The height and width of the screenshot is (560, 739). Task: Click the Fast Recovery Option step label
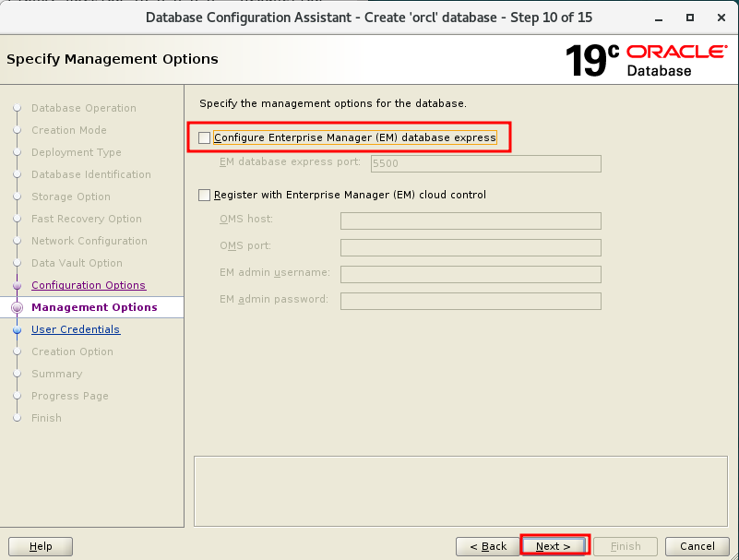[86, 219]
